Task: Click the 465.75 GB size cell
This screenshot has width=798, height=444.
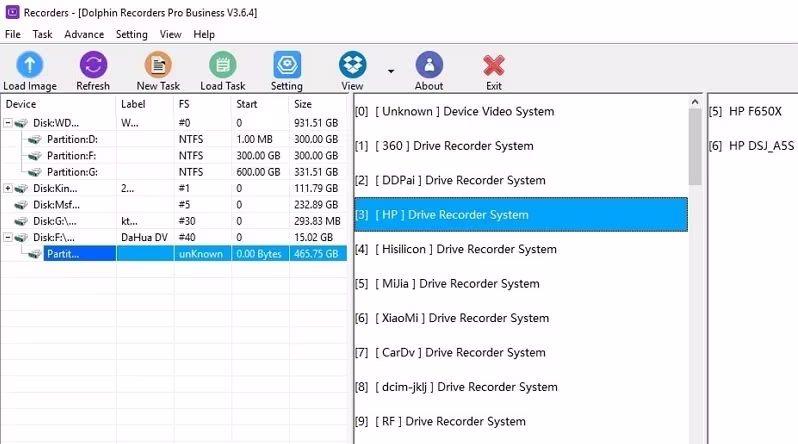Action: [316, 254]
